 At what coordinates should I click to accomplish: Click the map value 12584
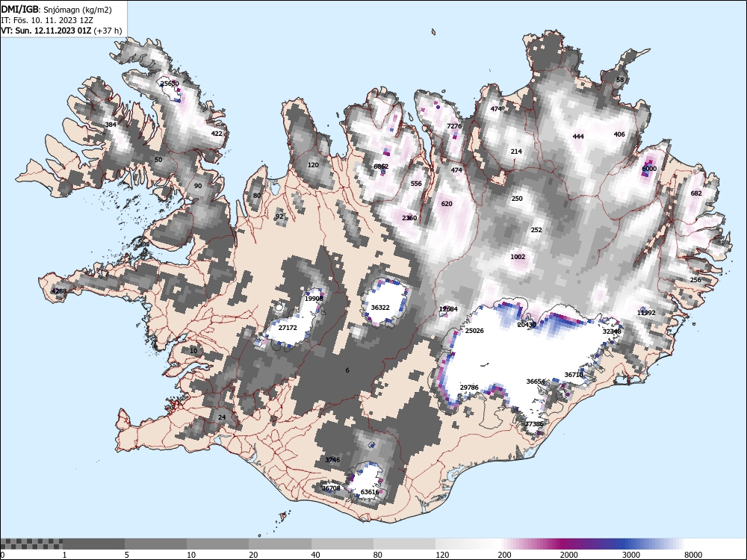pos(448,309)
